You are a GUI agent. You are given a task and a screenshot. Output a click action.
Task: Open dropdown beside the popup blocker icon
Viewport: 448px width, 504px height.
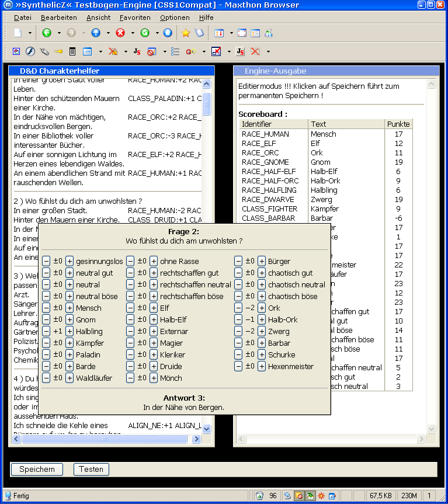(165, 51)
